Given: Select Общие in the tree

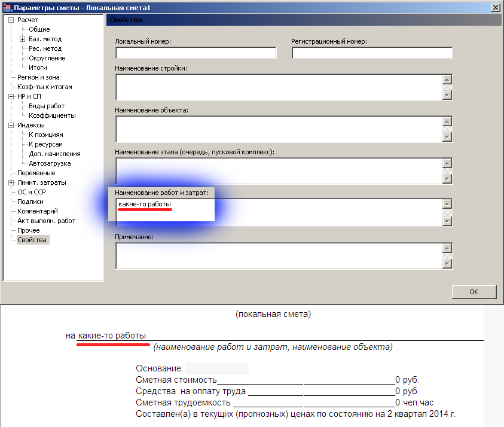Looking at the screenshot, I should tap(39, 29).
